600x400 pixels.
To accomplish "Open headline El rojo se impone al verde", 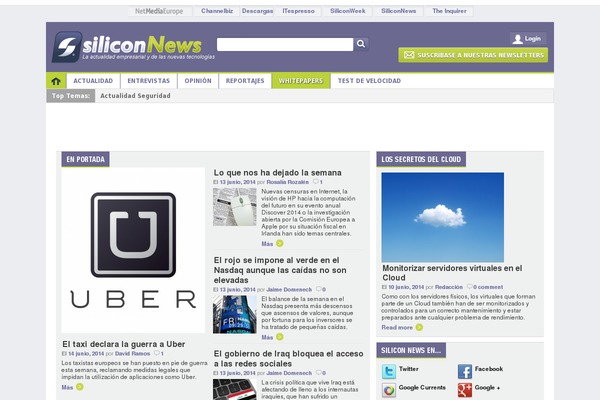I will pos(280,270).
